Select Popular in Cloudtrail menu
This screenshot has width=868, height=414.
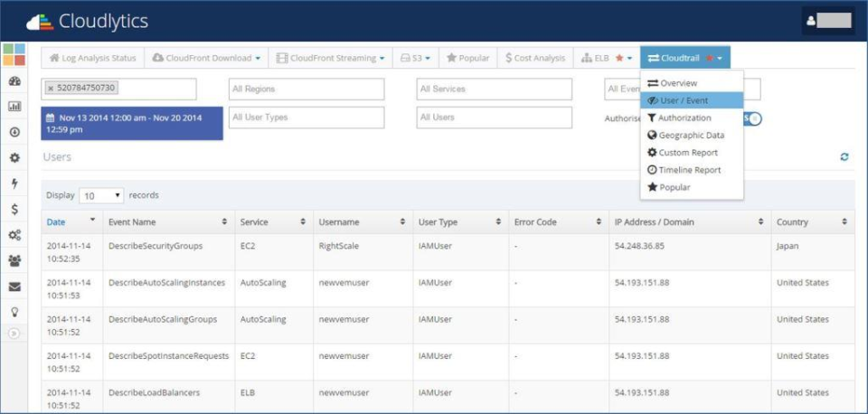point(692,187)
